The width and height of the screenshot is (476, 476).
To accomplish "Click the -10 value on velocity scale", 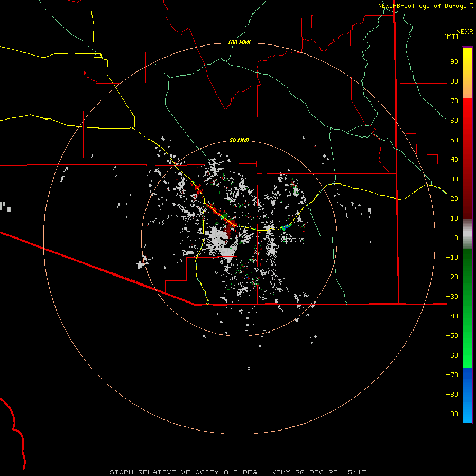I will [452, 258].
